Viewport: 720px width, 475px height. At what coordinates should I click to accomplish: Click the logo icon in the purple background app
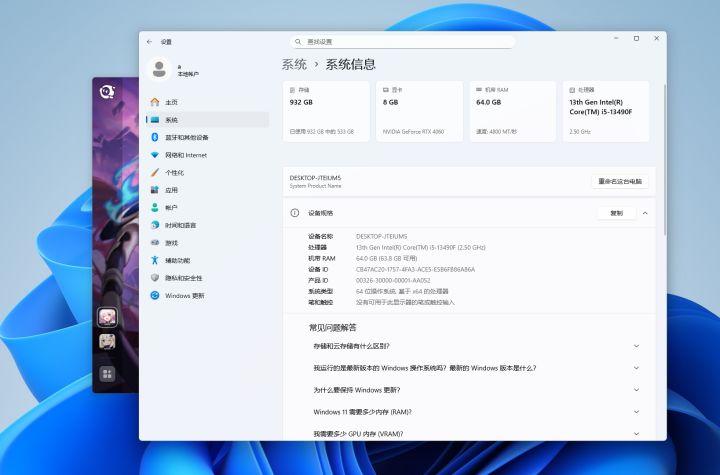(107, 92)
